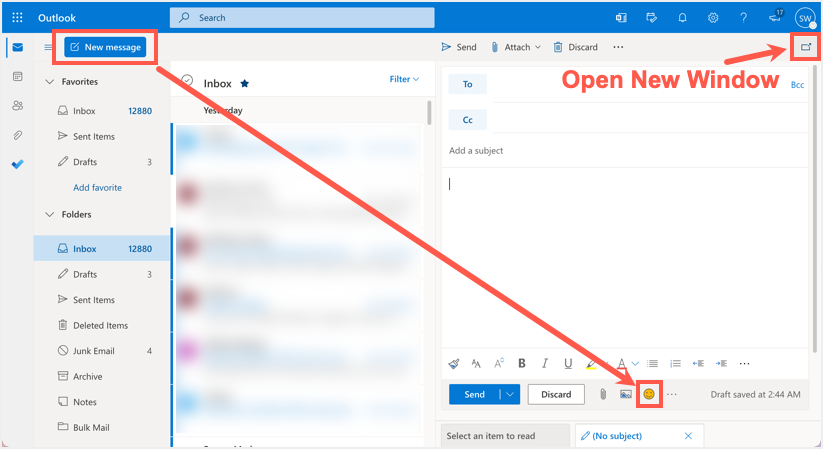Open the SW account avatar
Screen dimensions: 823x449
pos(805,18)
